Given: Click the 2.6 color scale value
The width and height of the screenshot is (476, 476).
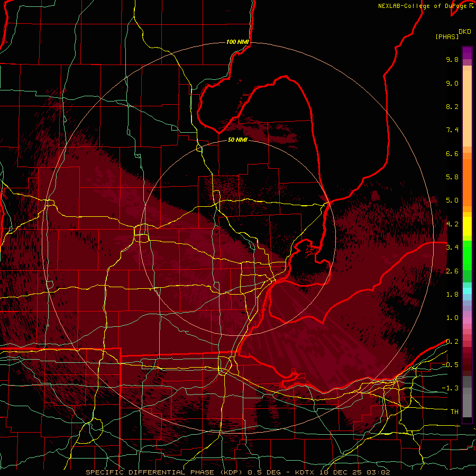Looking at the screenshot, I should click(452, 271).
